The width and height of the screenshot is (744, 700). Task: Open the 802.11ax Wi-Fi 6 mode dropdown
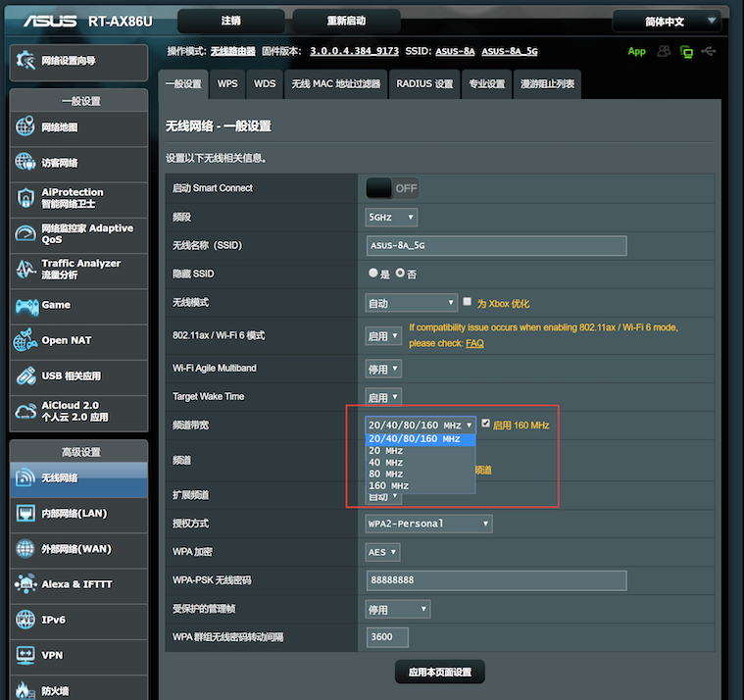point(383,336)
